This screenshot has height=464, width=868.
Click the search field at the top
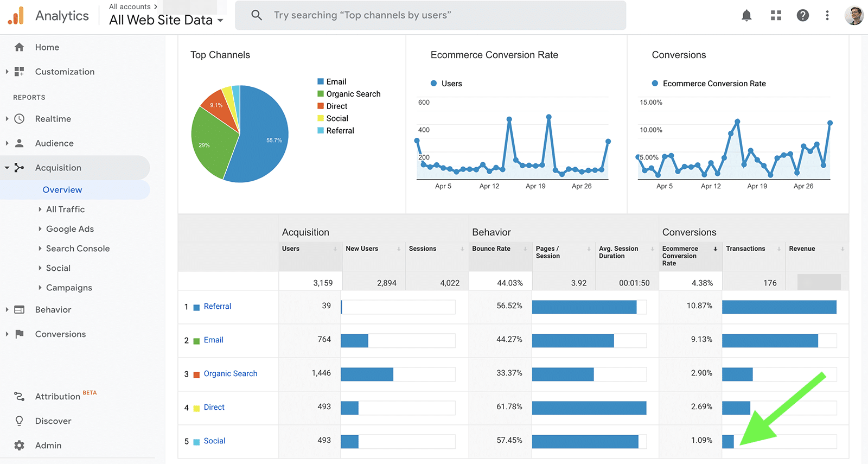[430, 15]
